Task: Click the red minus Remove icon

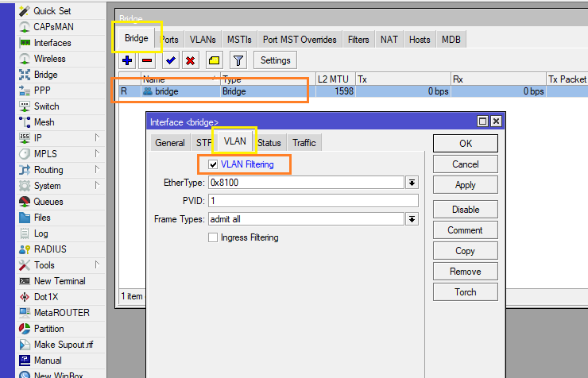Action: (x=147, y=60)
